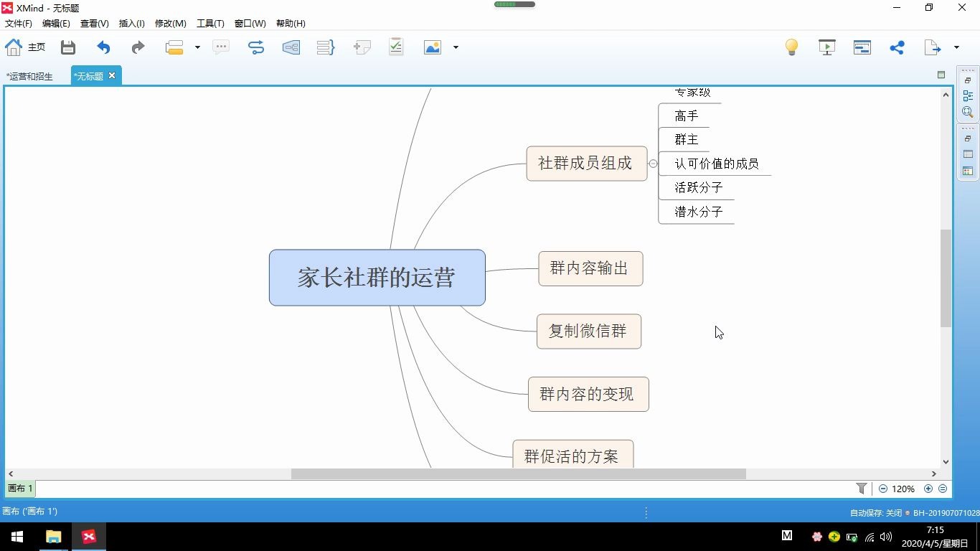Click the horizontal scrollbar right arrow
Viewport: 980px width, 551px height.
[934, 474]
